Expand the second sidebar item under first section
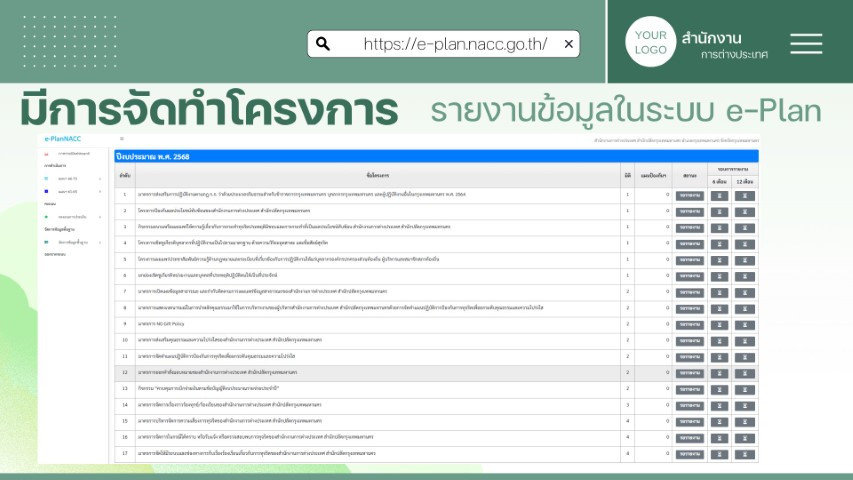Screen dimensions: 853x480 tap(100, 190)
